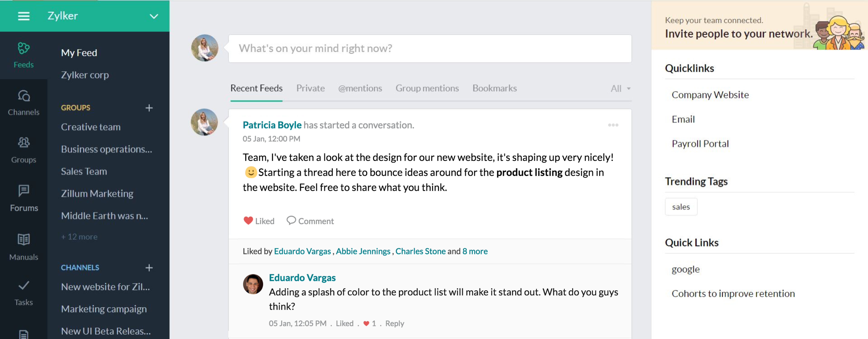Open the hamburger menu icon
This screenshot has width=868, height=339.
[x=24, y=16]
